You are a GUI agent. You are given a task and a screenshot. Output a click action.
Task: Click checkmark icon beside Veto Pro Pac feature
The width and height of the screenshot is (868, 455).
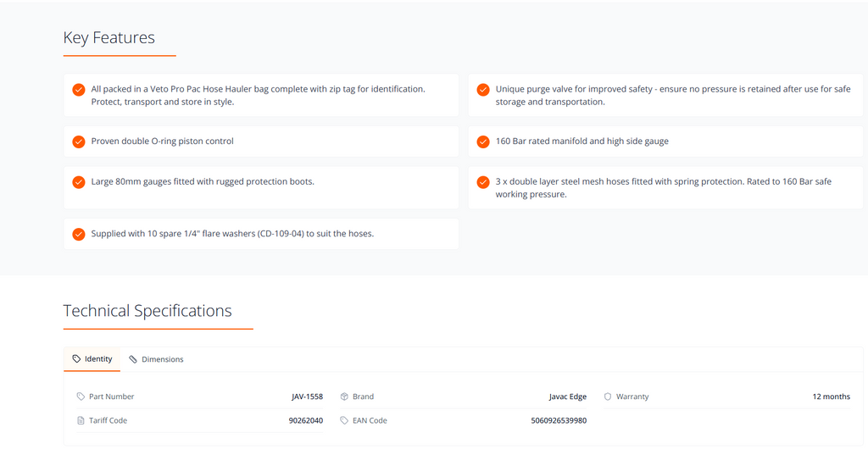79,90
